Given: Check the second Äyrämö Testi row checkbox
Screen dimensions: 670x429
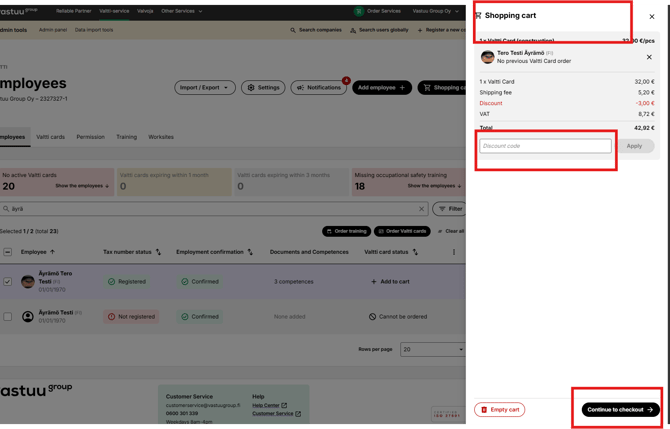Looking at the screenshot, I should [8, 317].
